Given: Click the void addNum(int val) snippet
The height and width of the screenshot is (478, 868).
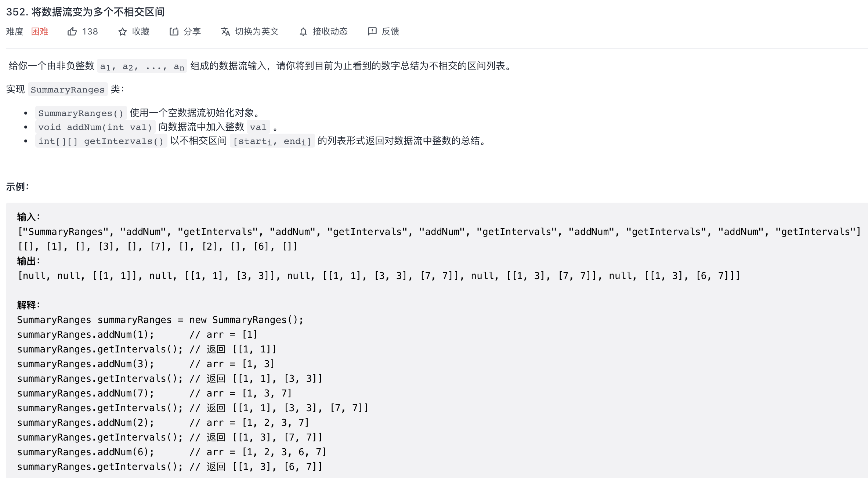Looking at the screenshot, I should (95, 127).
